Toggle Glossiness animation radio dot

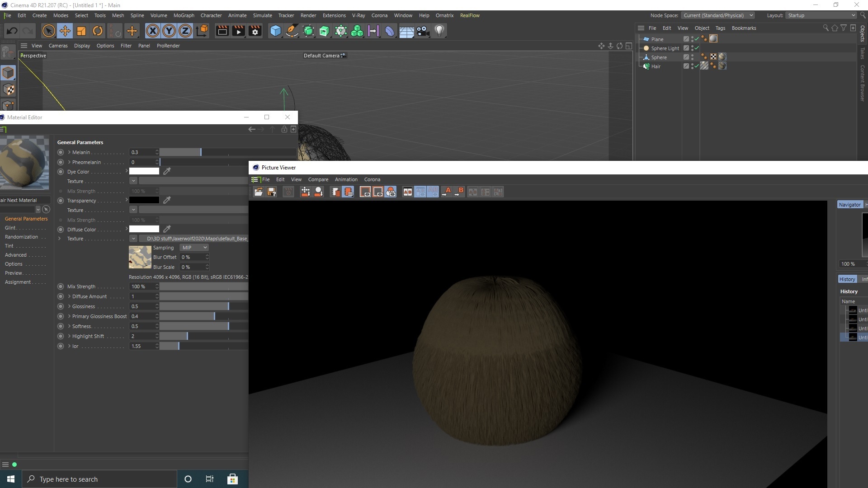coord(61,306)
